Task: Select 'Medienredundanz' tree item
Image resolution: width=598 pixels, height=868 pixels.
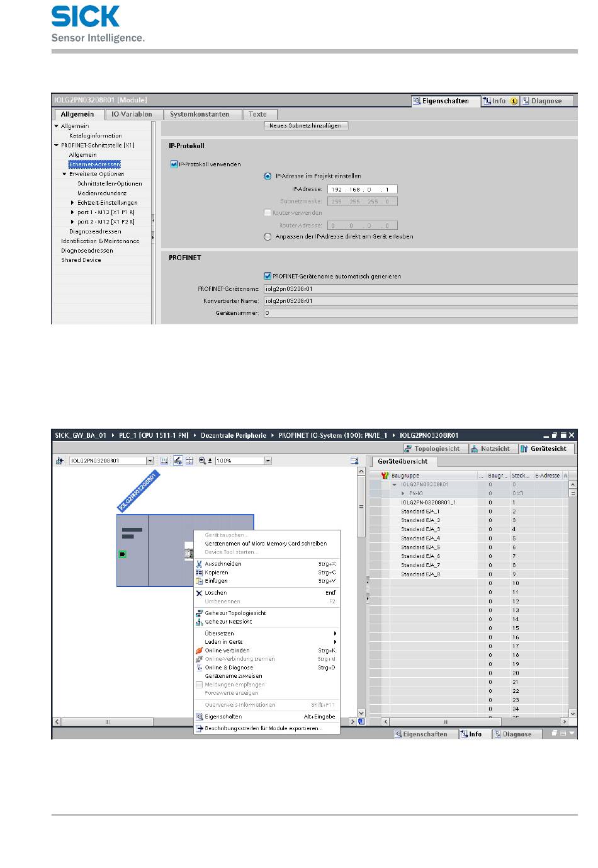Action: [102, 193]
